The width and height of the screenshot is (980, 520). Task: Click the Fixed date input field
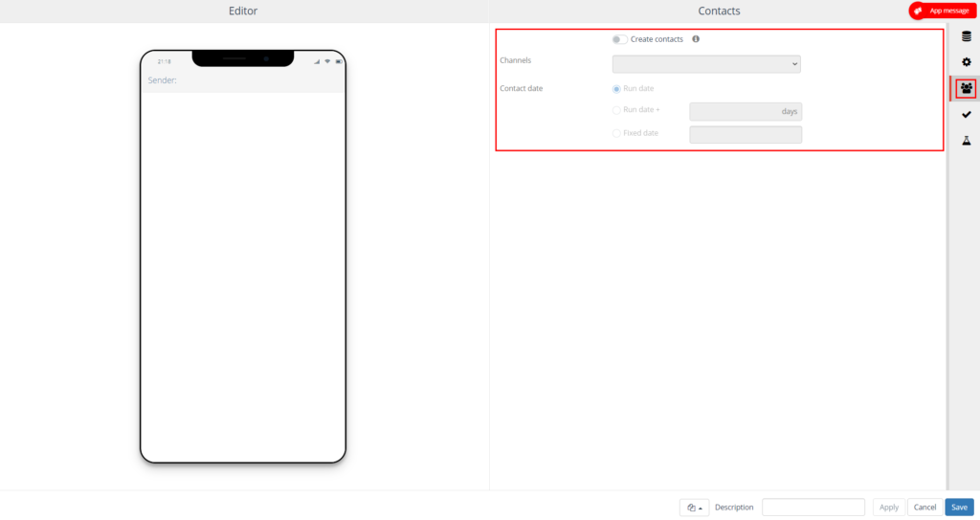tap(746, 134)
